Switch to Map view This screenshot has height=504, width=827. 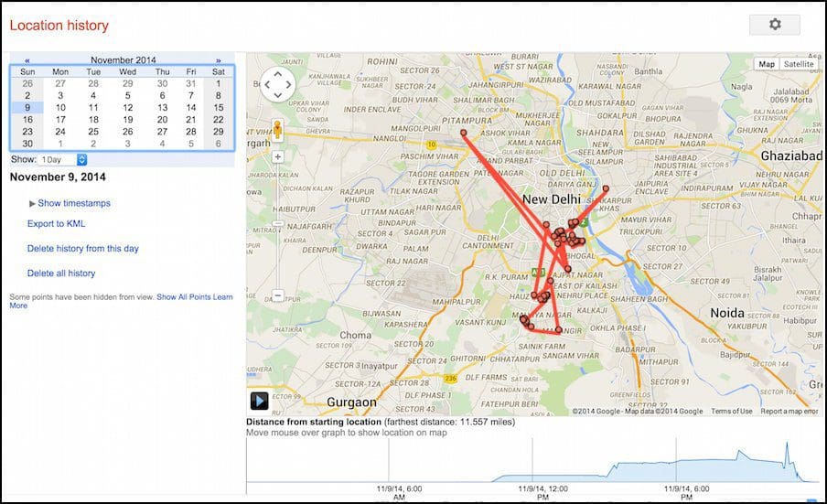pos(767,64)
